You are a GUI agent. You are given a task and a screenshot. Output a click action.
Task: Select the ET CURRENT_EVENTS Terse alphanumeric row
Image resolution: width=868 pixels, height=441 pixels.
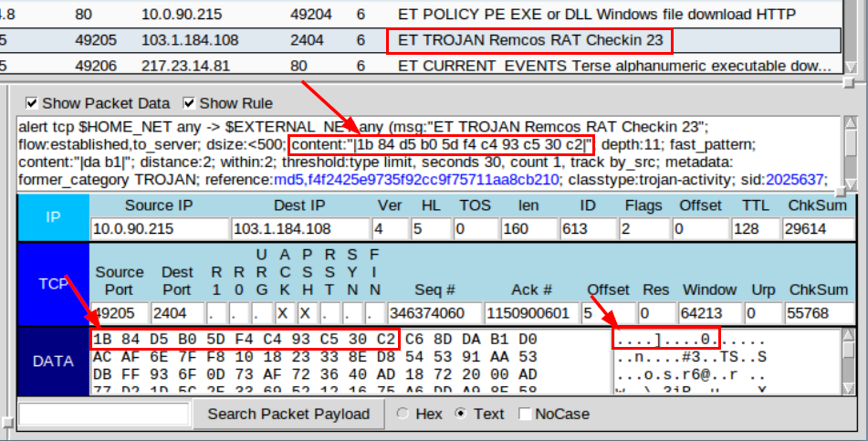421,66
